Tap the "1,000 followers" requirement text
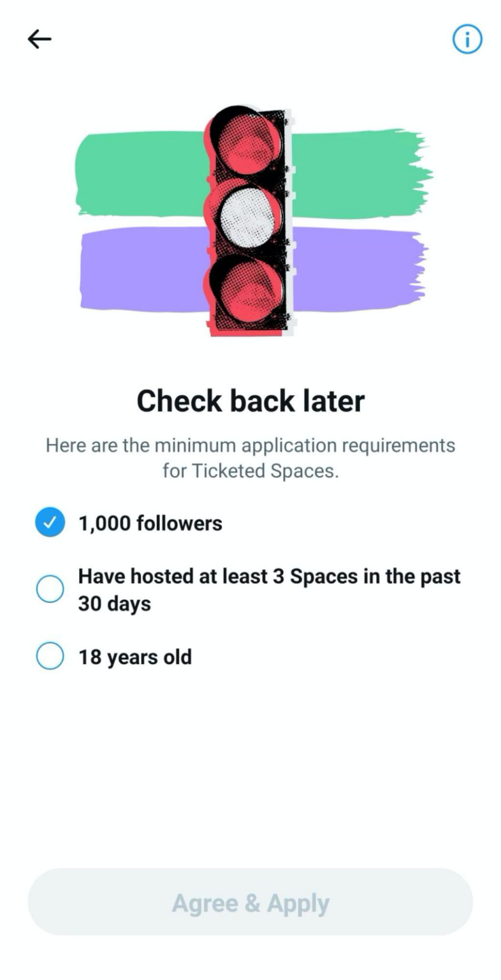This screenshot has width=501, height=980. click(150, 523)
